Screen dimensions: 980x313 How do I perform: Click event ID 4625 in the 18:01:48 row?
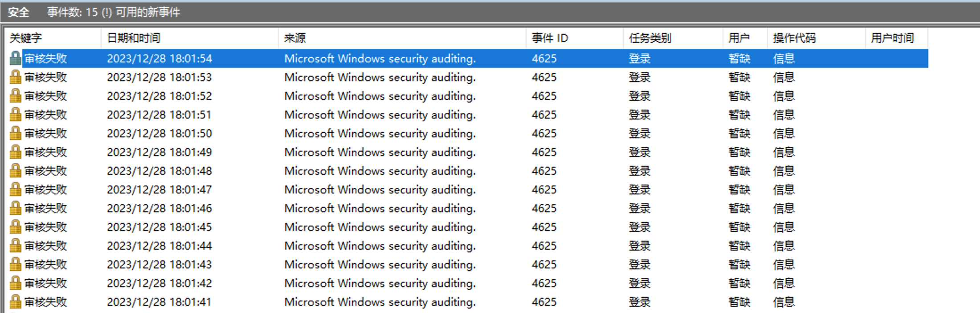(544, 171)
